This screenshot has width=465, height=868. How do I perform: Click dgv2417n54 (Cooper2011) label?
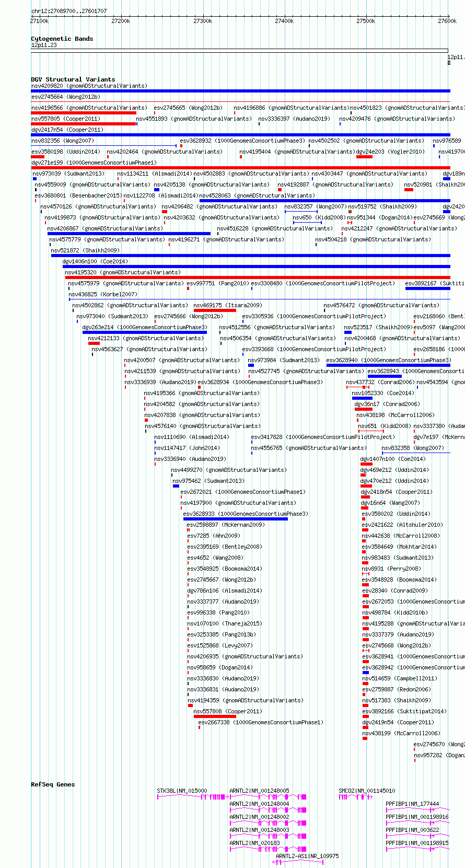(67, 130)
